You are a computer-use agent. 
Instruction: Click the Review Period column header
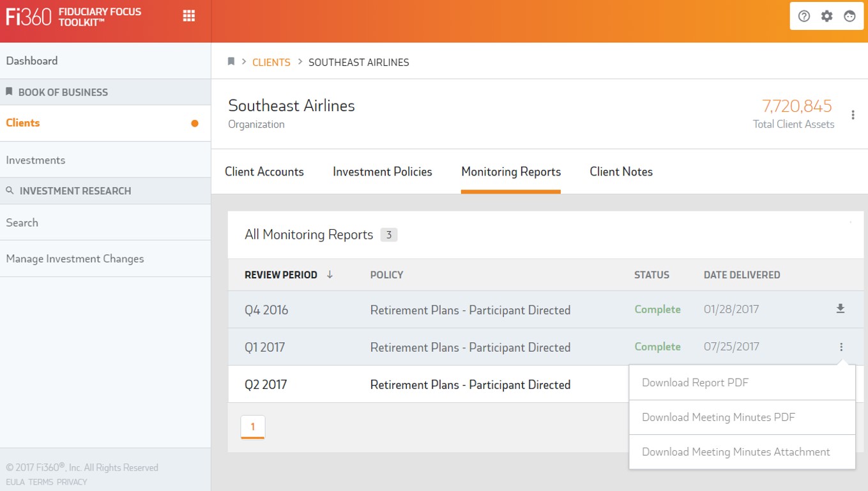pyautogui.click(x=281, y=275)
